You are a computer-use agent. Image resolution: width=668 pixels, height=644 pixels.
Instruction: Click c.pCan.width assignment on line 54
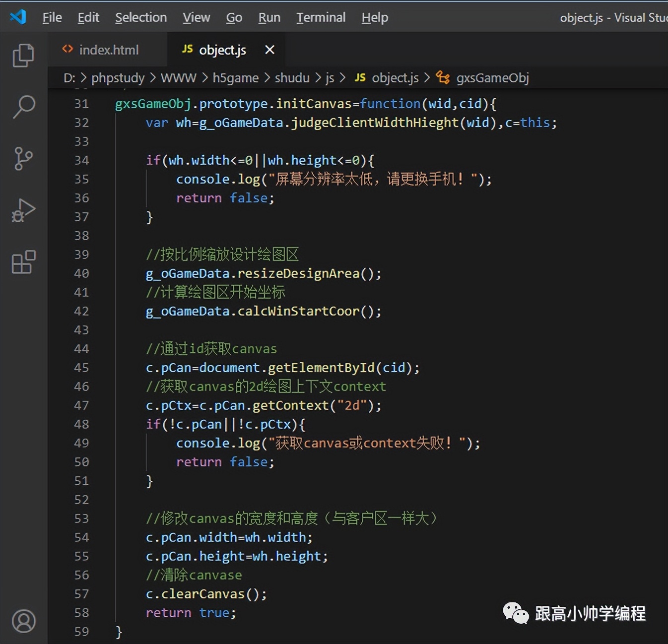229,537
